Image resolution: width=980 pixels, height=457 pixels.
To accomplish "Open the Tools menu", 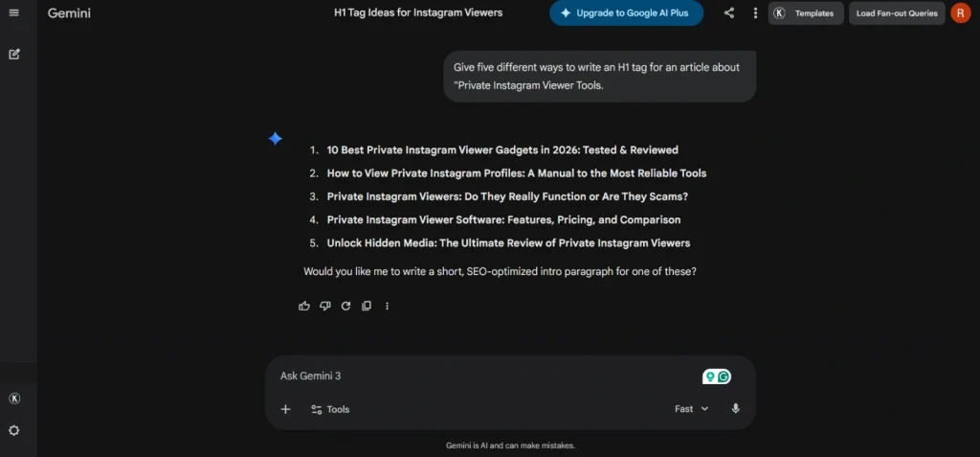I will coord(330,409).
